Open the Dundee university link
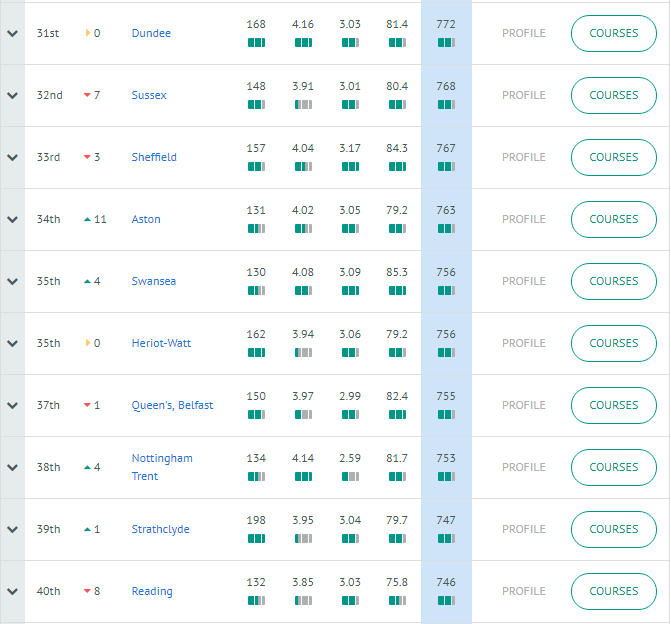Screen dimensions: 671x624 click(151, 33)
